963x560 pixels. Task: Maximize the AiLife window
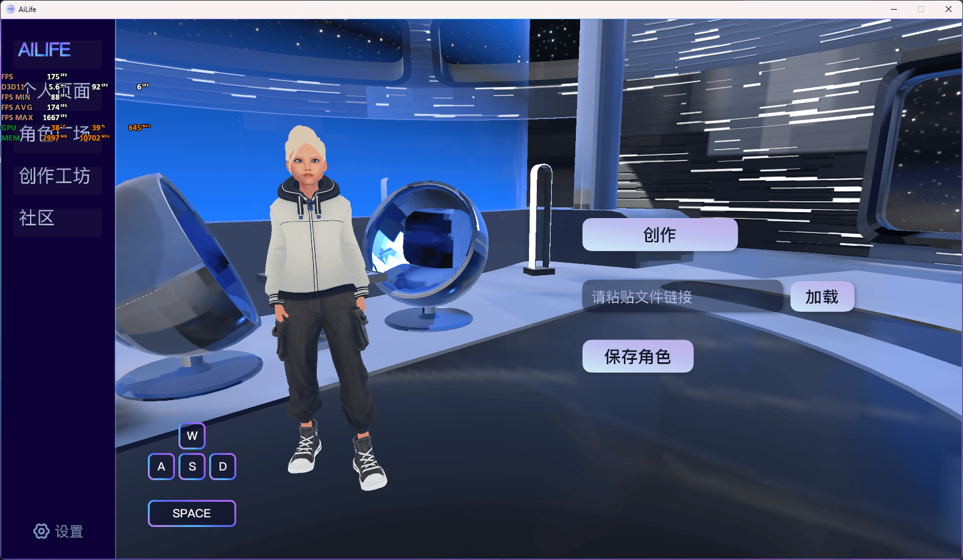pyautogui.click(x=920, y=9)
